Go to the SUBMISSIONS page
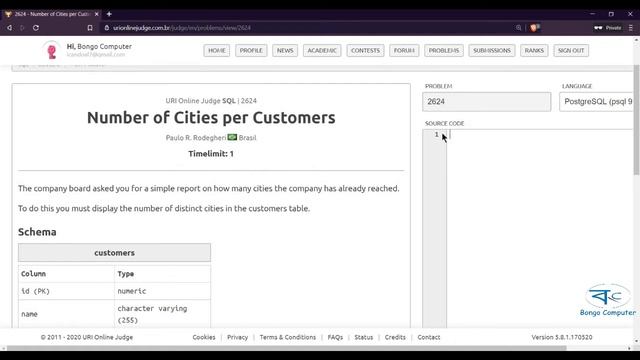This screenshot has width=640, height=360. (x=492, y=51)
